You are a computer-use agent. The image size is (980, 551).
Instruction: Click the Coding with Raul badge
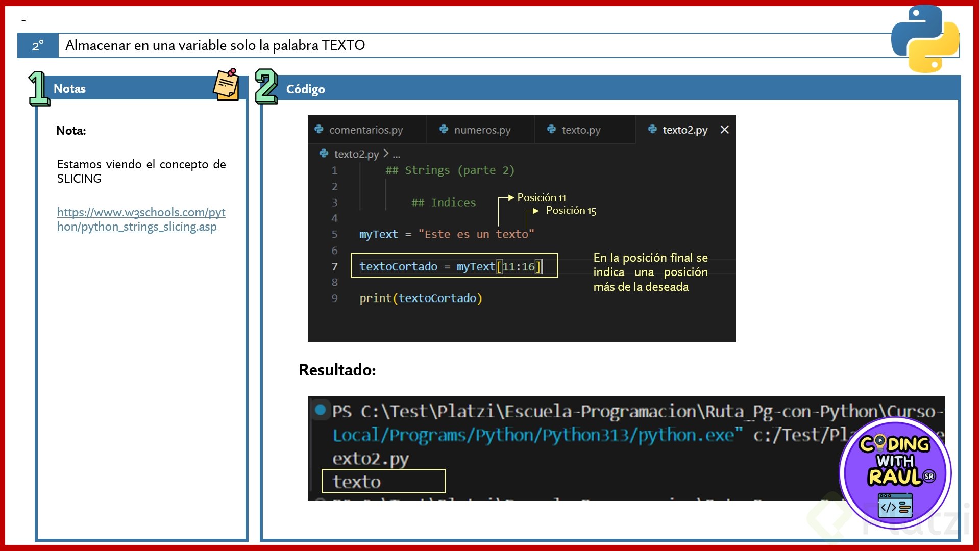tap(895, 473)
